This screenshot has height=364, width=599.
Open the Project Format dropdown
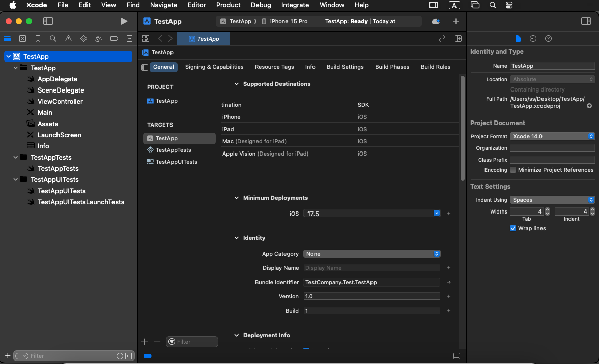pos(552,136)
